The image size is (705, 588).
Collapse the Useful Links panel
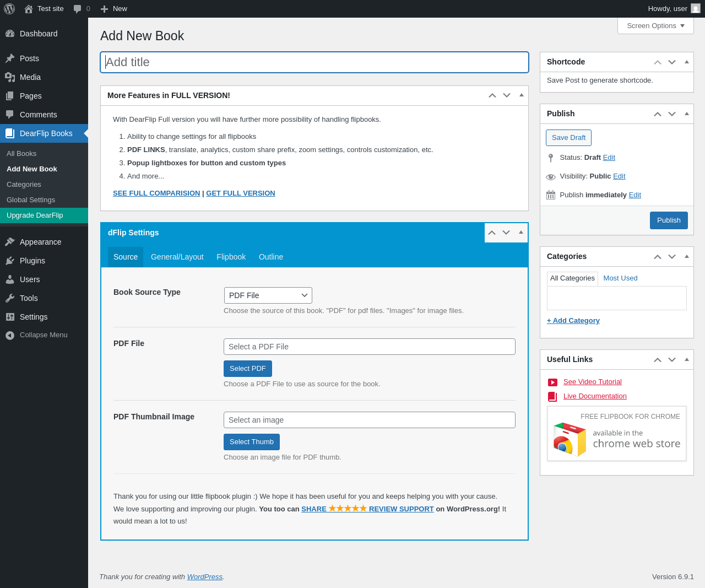click(687, 359)
